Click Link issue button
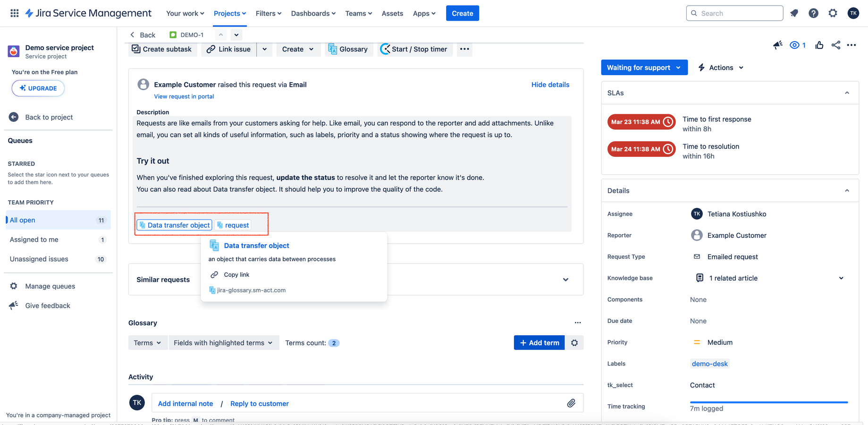The height and width of the screenshot is (425, 868). (x=229, y=49)
